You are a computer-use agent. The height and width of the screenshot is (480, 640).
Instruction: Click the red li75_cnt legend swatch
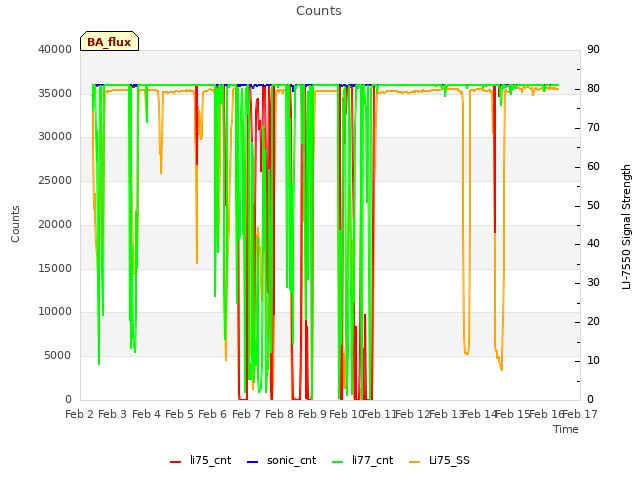click(x=176, y=462)
